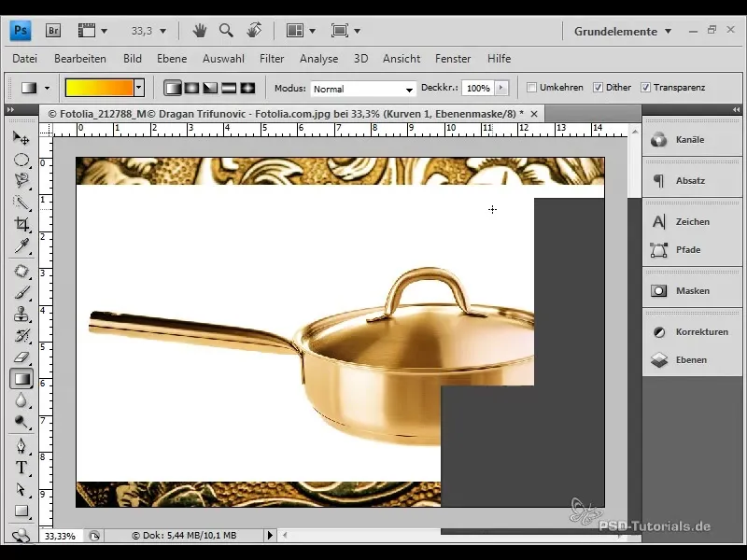Close the Fotolia document tab
This screenshot has width=747, height=560.
click(534, 114)
